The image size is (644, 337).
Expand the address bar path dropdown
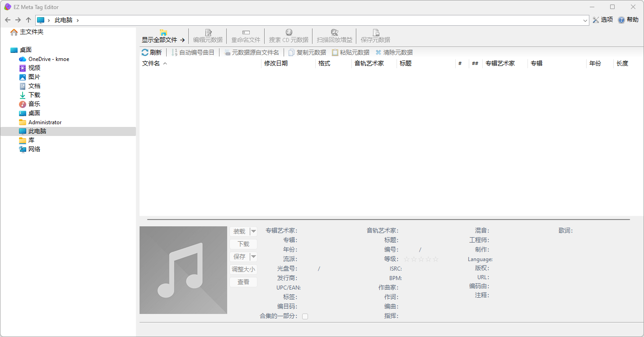point(585,20)
